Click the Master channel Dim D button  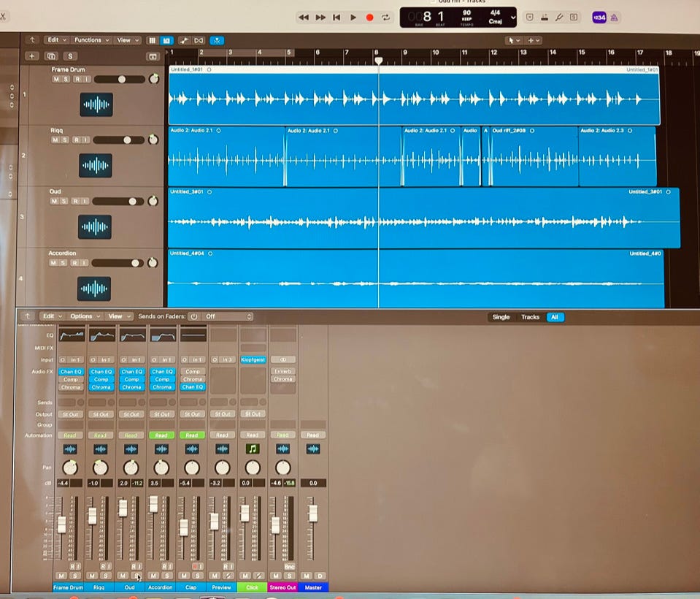(320, 576)
